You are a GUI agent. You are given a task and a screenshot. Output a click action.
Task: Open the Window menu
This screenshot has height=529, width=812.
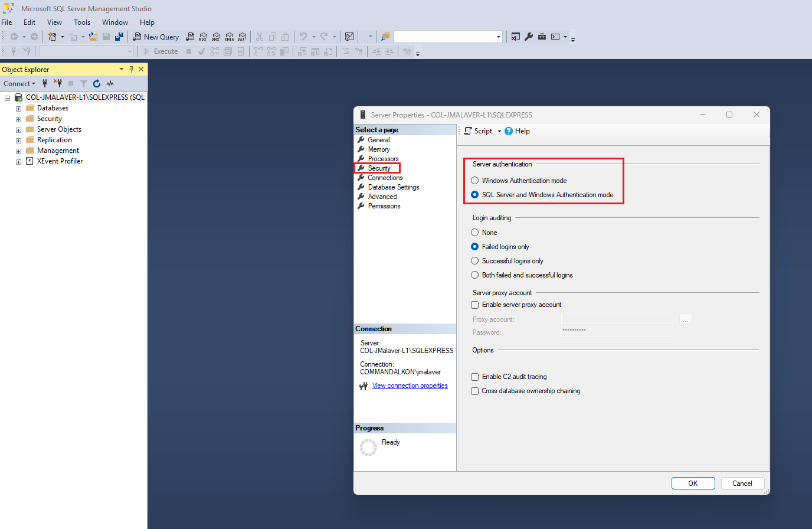pos(115,22)
